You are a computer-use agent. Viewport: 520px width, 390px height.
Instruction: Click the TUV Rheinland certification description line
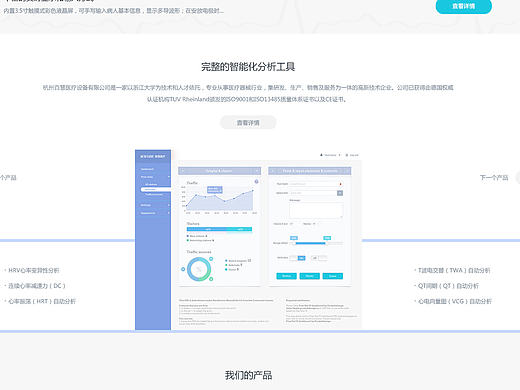[x=248, y=99]
